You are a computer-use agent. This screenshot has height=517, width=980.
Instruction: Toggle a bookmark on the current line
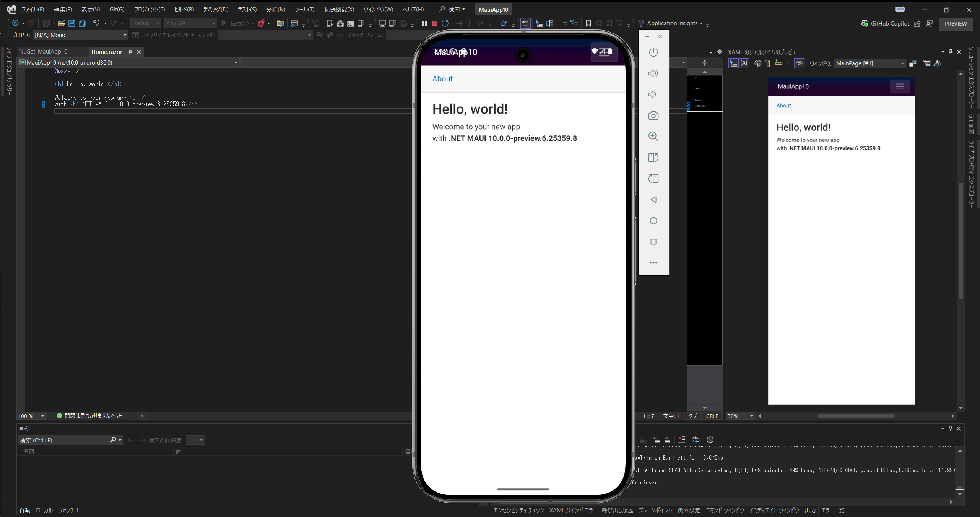tap(588, 23)
